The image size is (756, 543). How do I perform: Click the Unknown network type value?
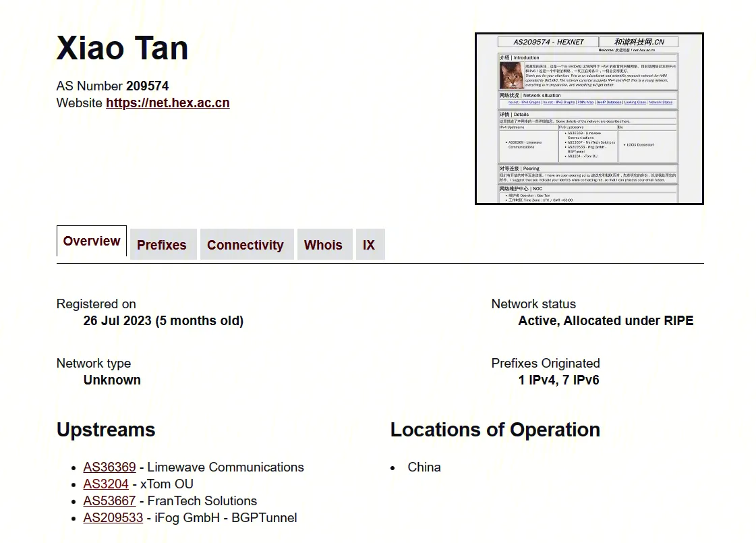tap(112, 380)
